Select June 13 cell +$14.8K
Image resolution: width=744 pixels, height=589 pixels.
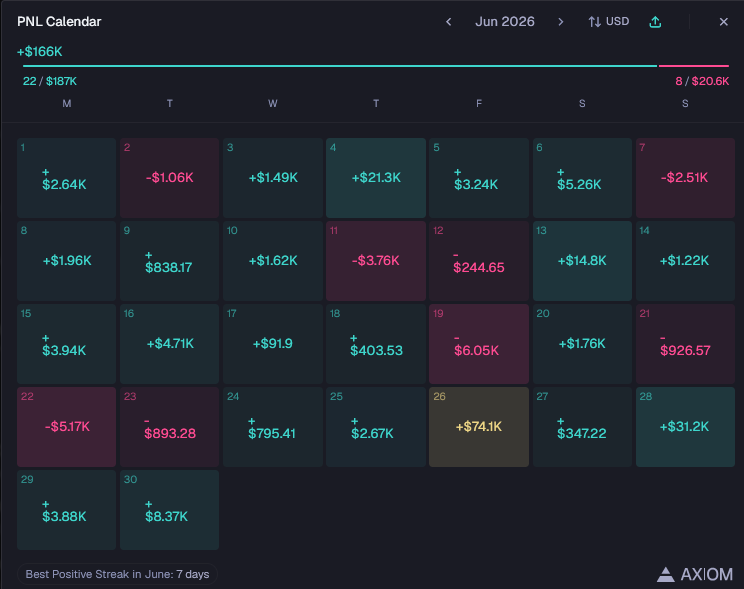tap(582, 261)
